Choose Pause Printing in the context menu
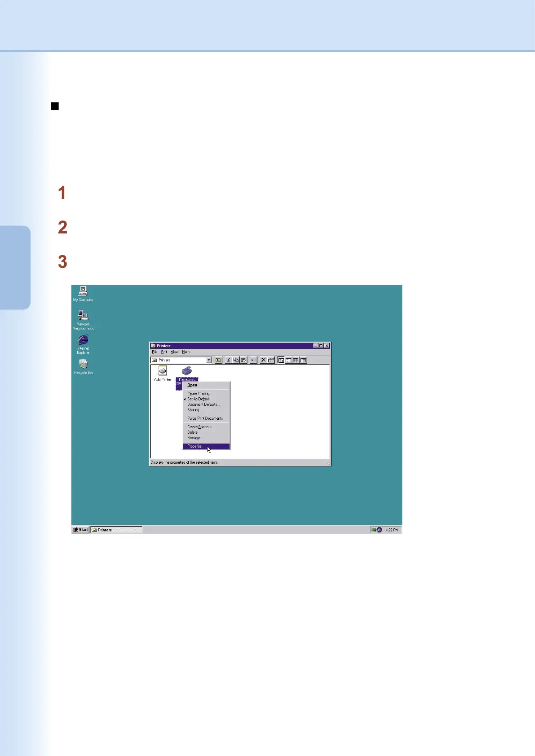This screenshot has height=756, width=535. coord(206,393)
